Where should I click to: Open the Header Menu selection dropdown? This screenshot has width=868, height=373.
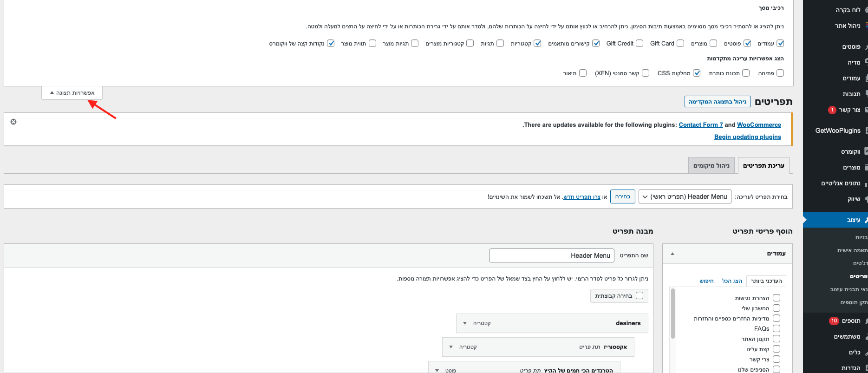[x=685, y=197]
